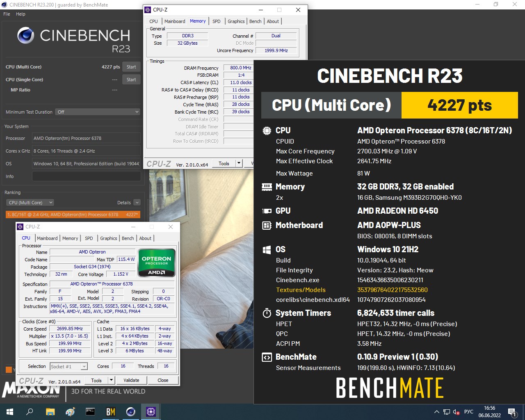Click the System Timers stopwatch icon
The width and height of the screenshot is (525, 420).
(267, 313)
